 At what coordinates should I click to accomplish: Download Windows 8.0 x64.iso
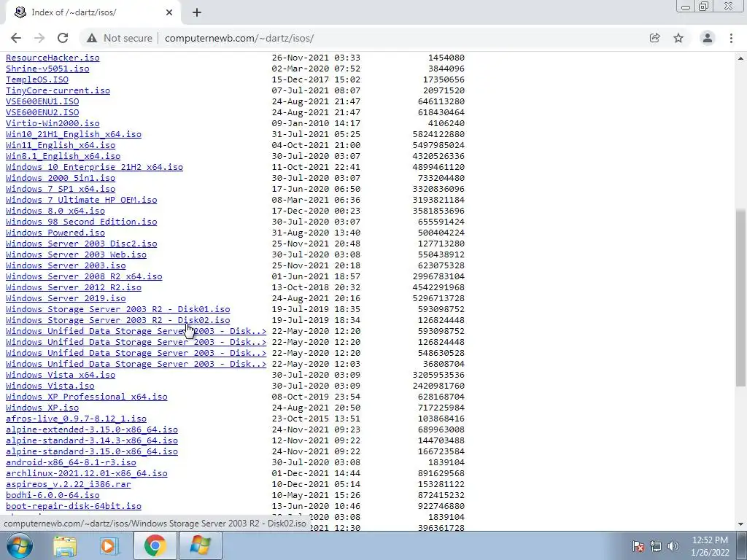(55, 211)
